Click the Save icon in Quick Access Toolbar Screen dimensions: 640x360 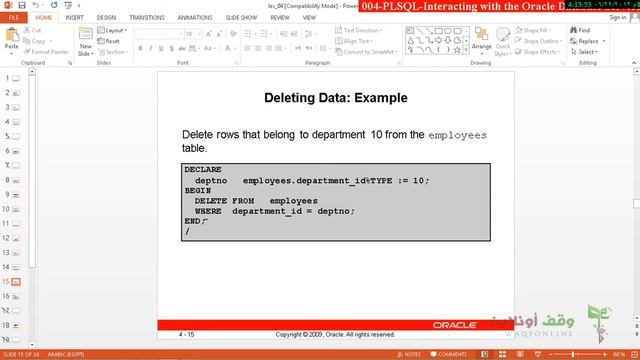[22, 5]
